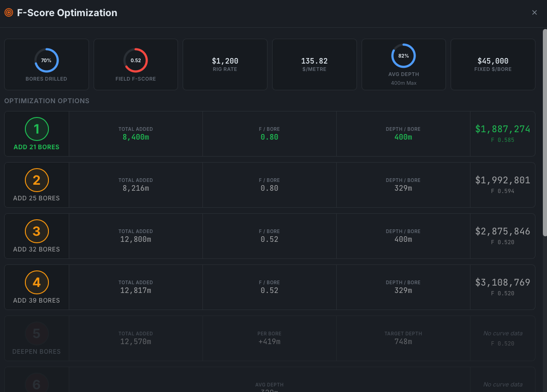The height and width of the screenshot is (392, 547).
Task: Click the dimmed 5 badge for Deepen Bores
Action: pos(36,333)
